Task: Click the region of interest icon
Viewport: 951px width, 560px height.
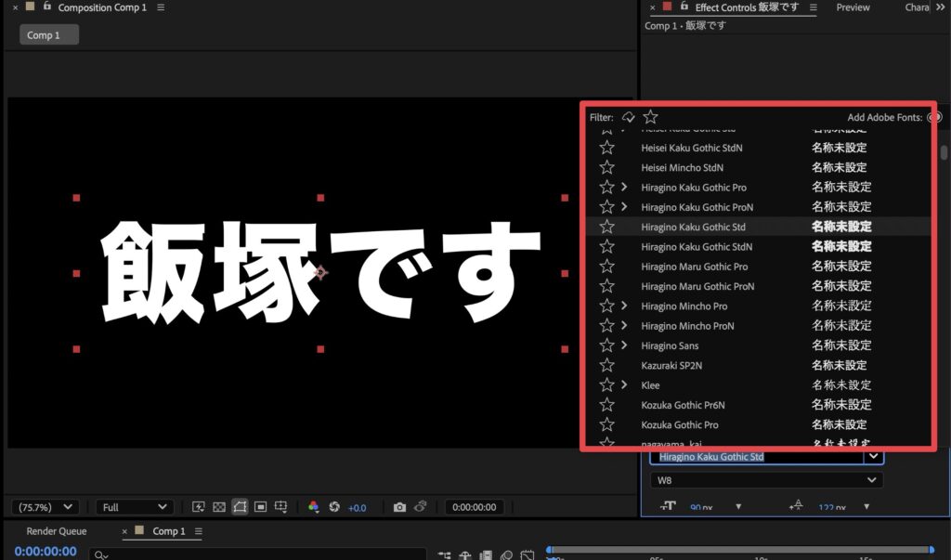Action: point(261,507)
